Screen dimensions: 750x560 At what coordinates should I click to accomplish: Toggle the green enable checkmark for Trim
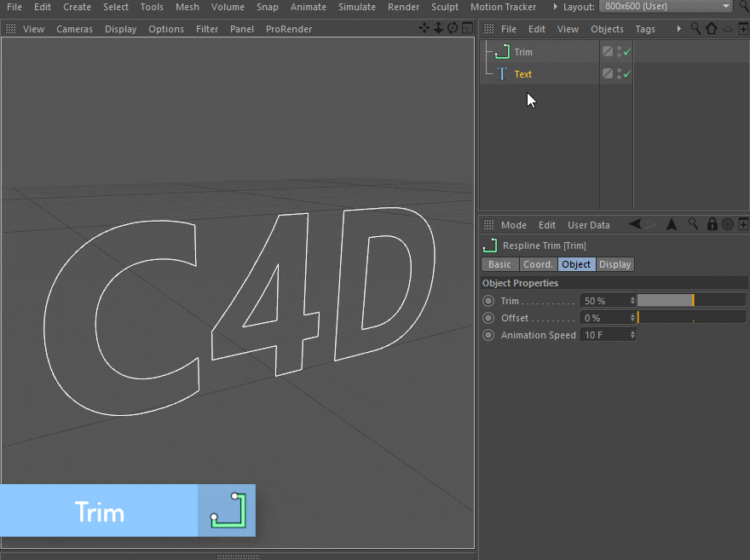coord(627,51)
